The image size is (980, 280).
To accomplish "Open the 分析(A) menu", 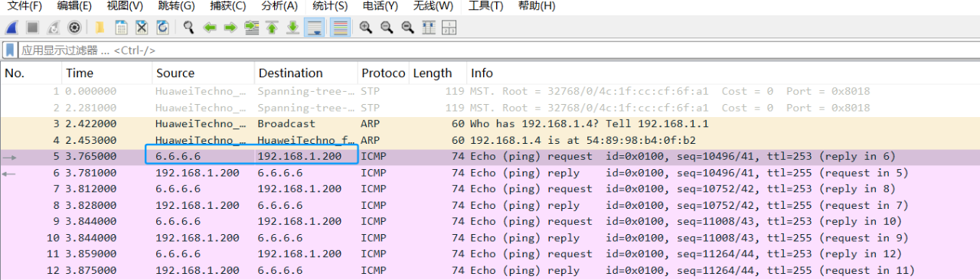I will (279, 6).
